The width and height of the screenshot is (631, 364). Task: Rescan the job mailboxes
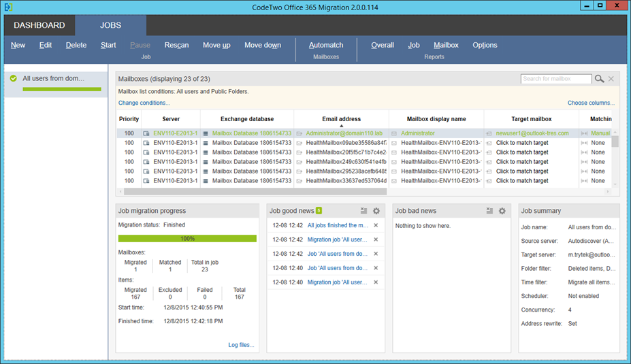176,45
